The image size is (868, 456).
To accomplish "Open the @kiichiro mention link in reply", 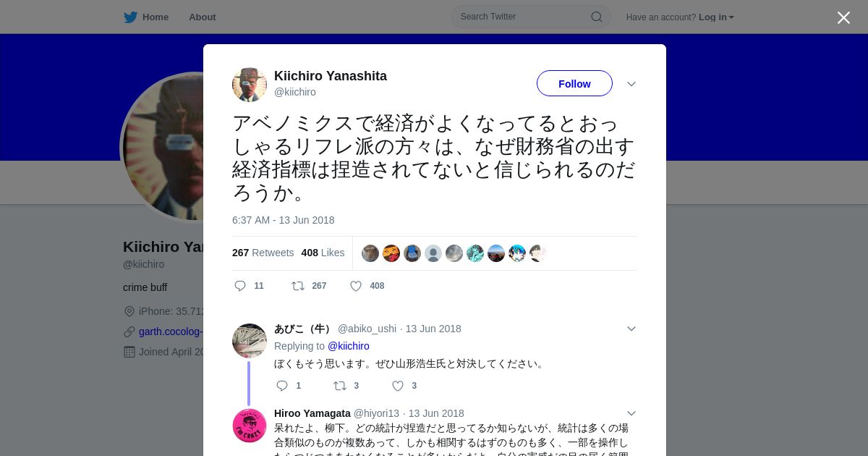I will coord(349,346).
